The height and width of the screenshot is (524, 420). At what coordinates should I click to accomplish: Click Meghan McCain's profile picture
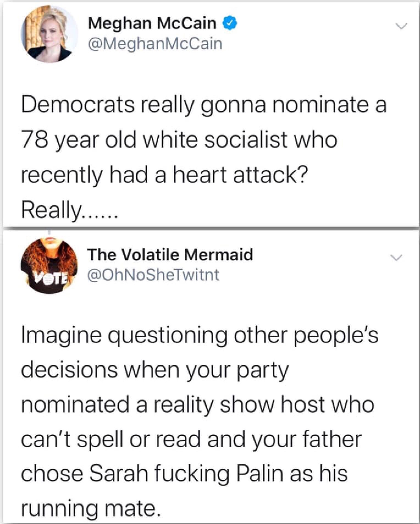(49, 34)
